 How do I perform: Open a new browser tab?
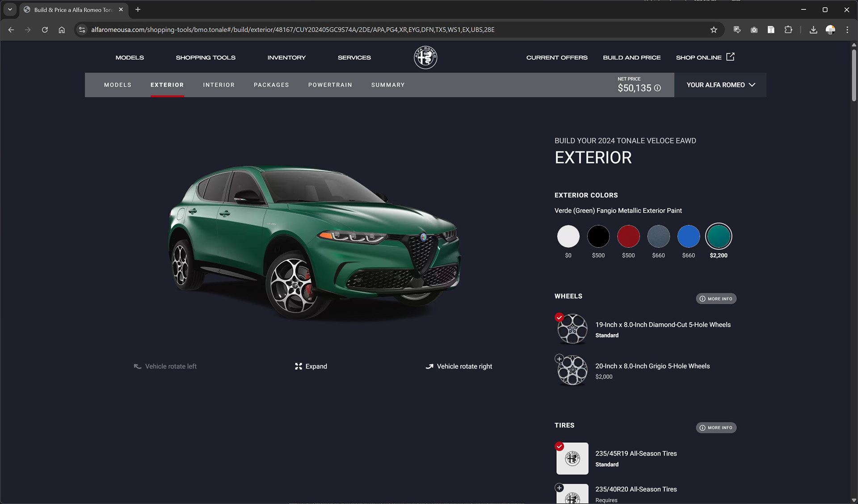(138, 9)
